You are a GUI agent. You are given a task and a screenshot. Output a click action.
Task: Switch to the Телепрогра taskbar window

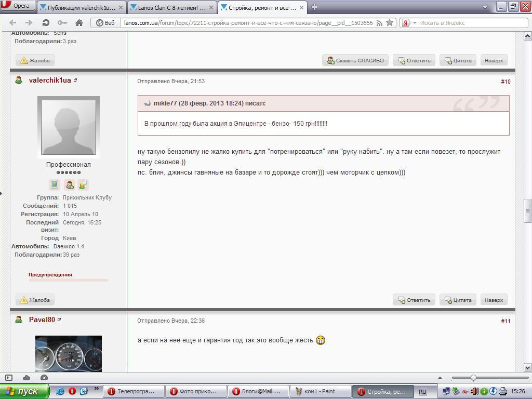click(134, 392)
